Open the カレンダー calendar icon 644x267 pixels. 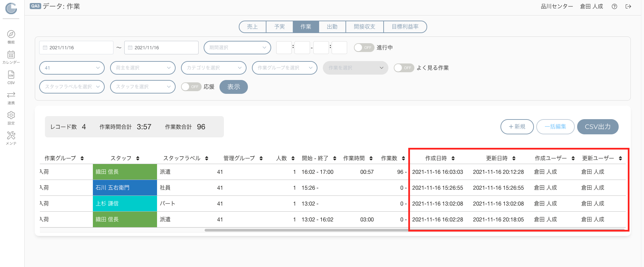[11, 55]
